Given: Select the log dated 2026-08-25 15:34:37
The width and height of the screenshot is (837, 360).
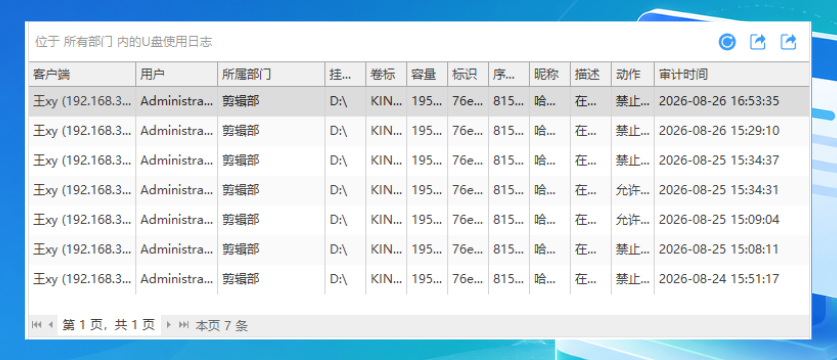Looking at the screenshot, I should click(x=419, y=160).
